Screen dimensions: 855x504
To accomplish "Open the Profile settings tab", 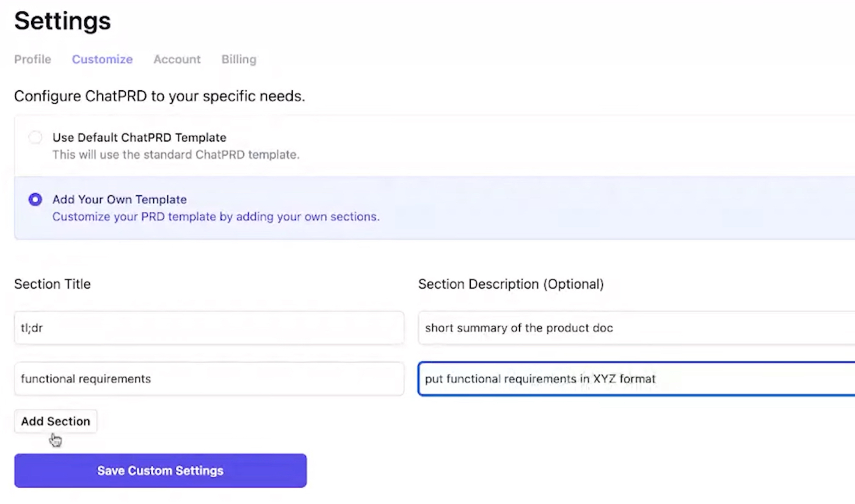I will coord(32,59).
